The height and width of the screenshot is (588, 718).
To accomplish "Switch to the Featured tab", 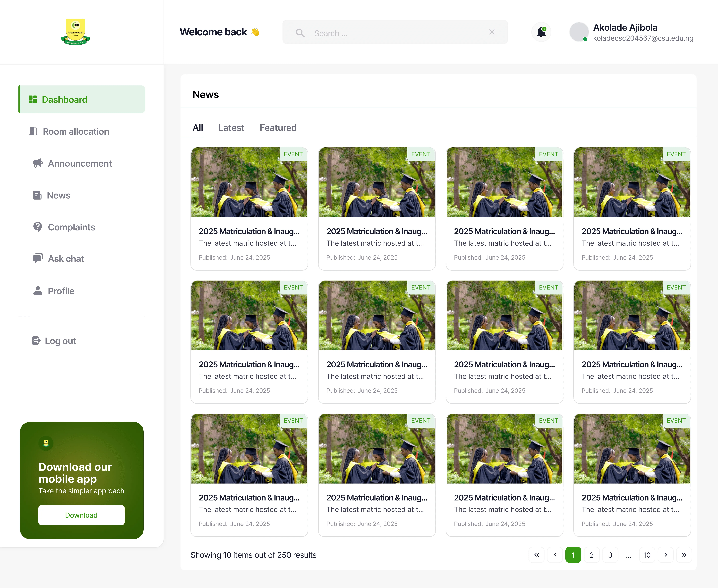I will tap(278, 128).
